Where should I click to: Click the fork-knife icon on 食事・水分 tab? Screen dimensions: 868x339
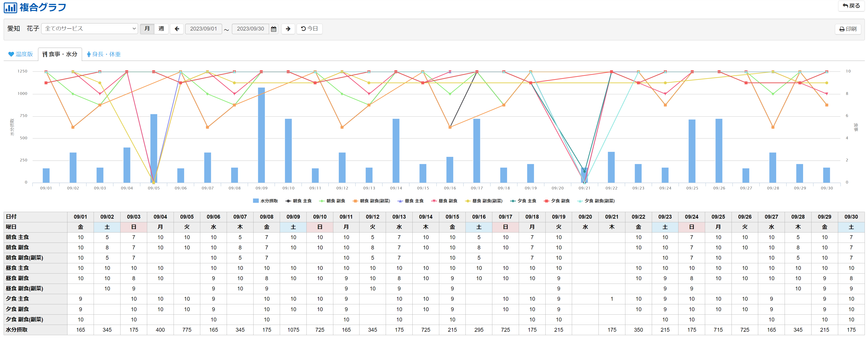click(x=44, y=54)
